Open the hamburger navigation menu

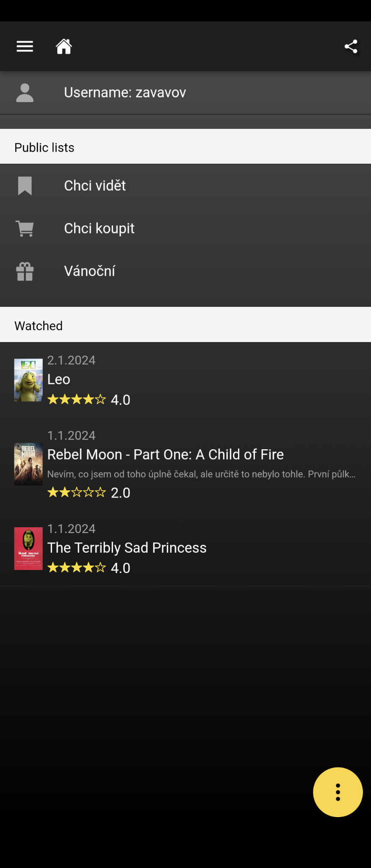(25, 46)
